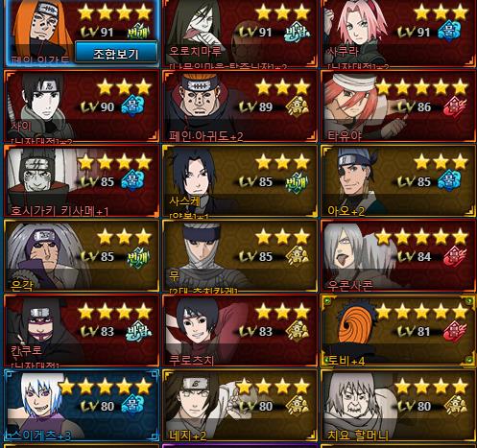Select the 아오+2 ninja card

[398, 181]
